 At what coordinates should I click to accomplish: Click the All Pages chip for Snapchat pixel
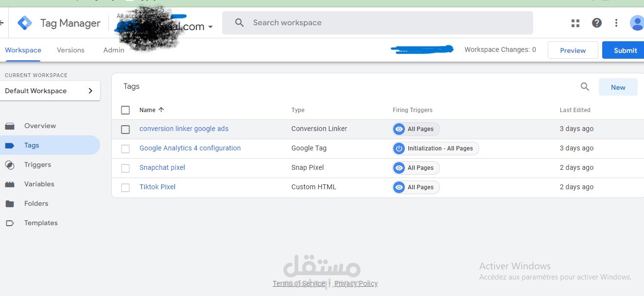[416, 168]
